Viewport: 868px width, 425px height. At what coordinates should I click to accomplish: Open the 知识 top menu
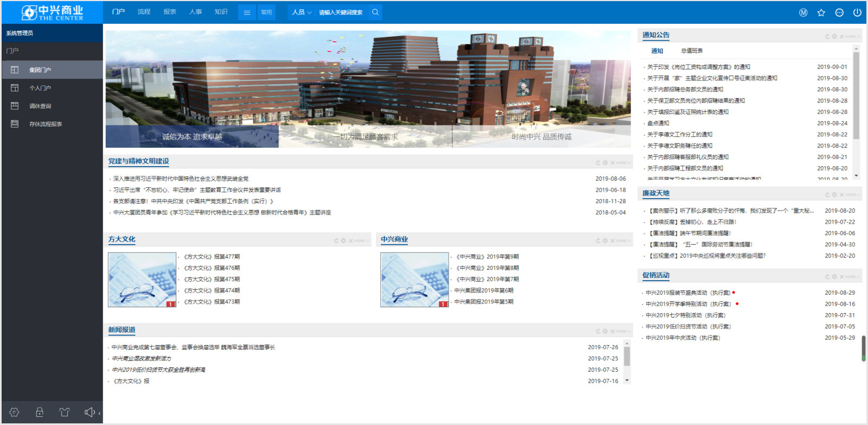point(221,12)
